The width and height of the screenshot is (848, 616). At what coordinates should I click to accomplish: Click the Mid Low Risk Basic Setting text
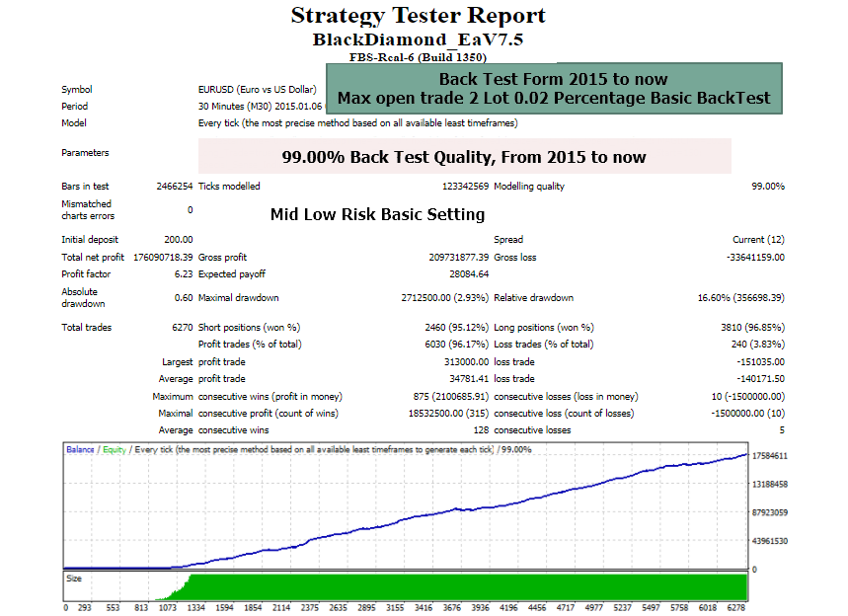tap(377, 214)
